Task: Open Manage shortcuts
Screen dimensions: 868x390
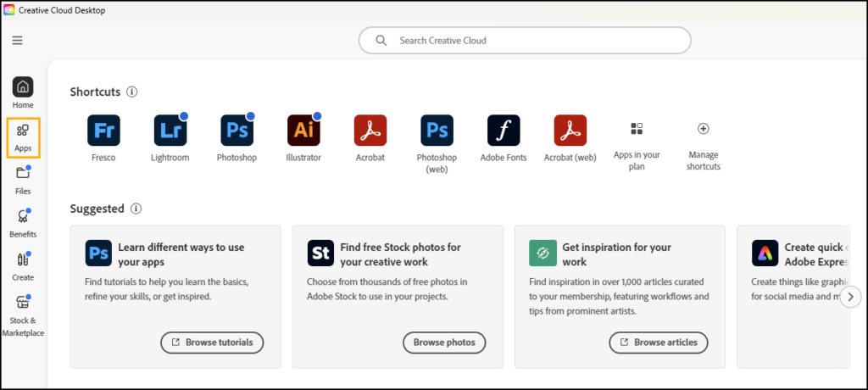Action: [703, 129]
